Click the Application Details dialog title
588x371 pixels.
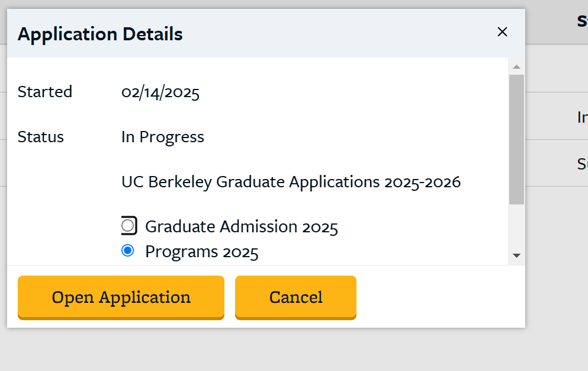point(100,34)
